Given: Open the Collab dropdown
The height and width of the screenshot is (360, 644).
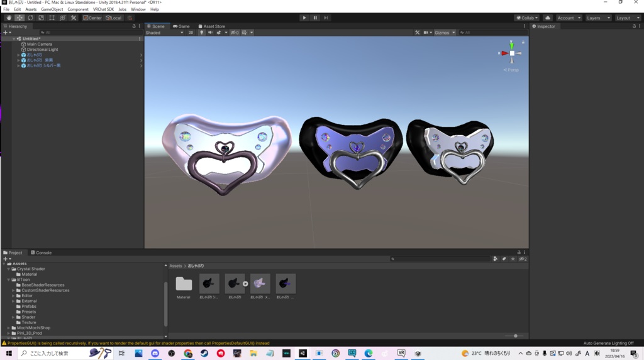Looking at the screenshot, I should pos(527,18).
